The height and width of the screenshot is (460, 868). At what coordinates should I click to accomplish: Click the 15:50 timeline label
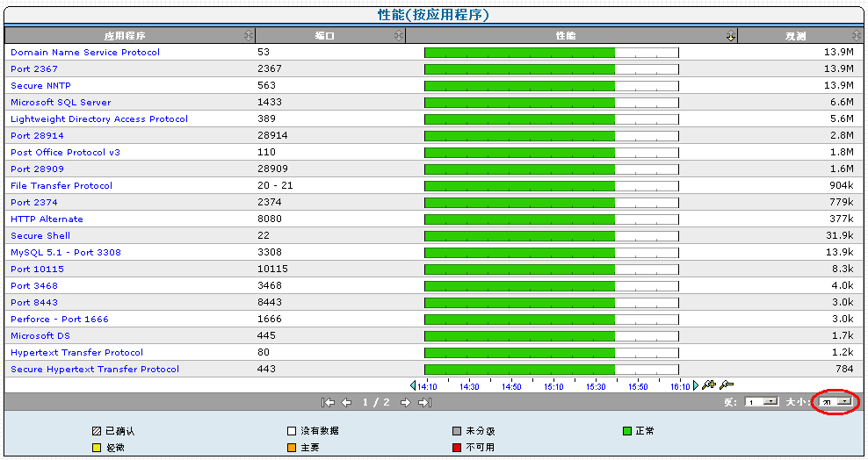tap(638, 387)
